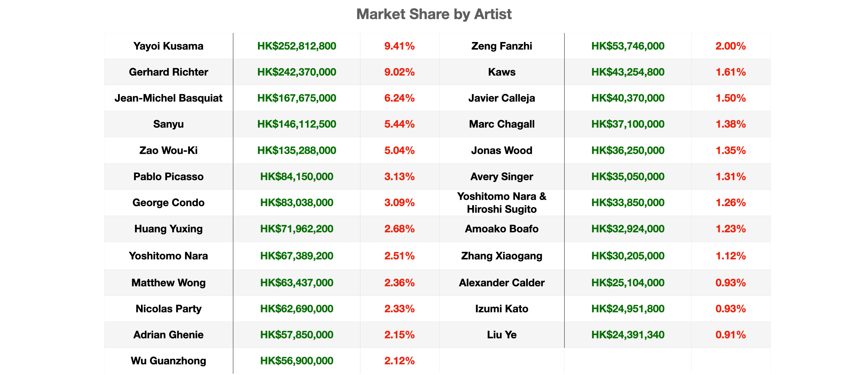
Task: Click Amoako Boafo's 1.23% share
Action: pos(731,229)
